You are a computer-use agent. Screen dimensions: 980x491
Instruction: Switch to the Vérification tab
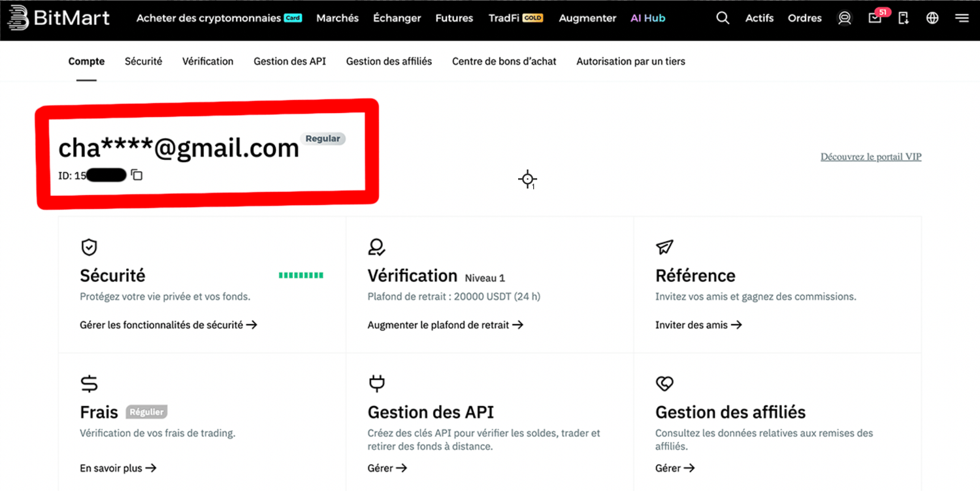coord(208,61)
